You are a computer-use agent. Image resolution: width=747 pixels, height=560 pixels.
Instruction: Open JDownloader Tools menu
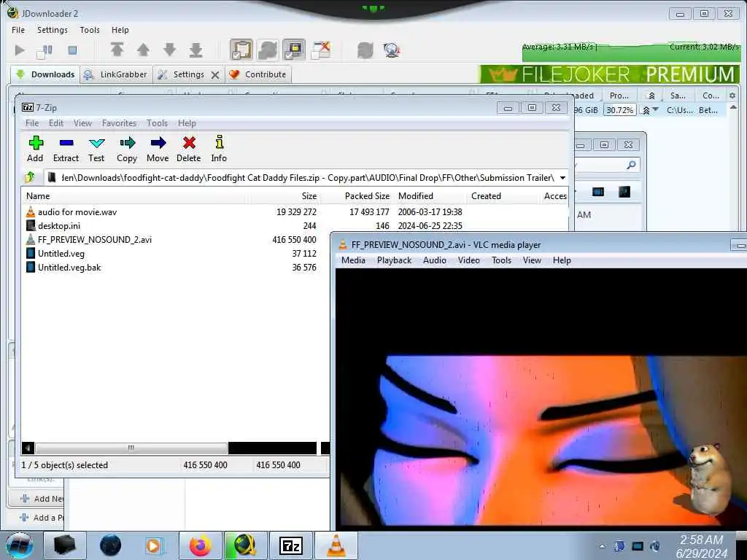coord(90,29)
